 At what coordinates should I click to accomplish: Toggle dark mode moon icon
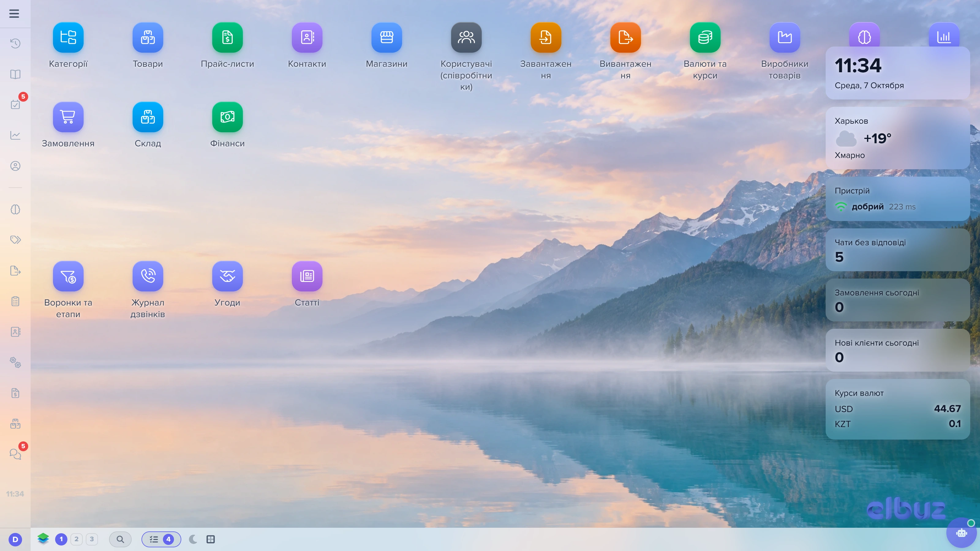[x=193, y=539]
